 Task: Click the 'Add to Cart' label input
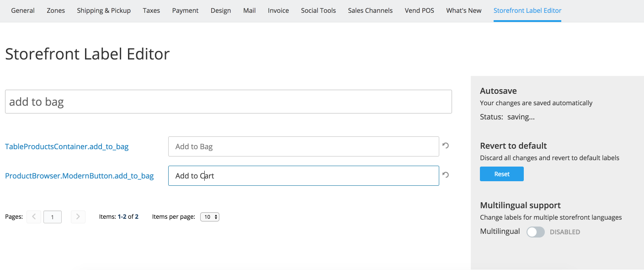[303, 176]
